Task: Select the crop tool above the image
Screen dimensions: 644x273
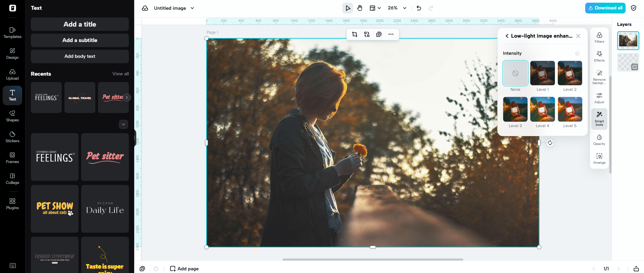Action: coord(355,34)
